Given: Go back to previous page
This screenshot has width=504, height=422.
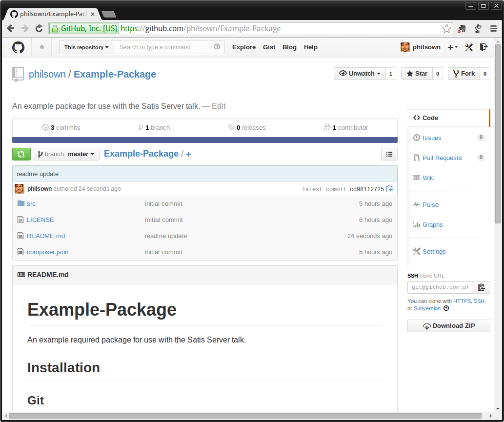Looking at the screenshot, I should [x=11, y=29].
